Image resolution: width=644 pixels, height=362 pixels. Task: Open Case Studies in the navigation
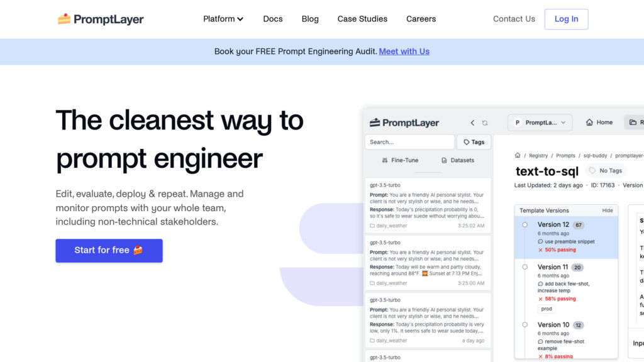click(362, 19)
